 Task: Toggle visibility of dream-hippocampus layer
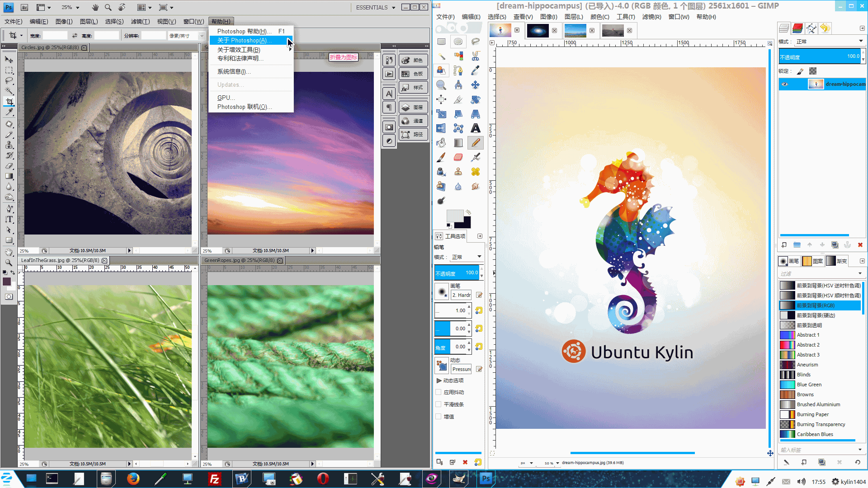[x=785, y=84]
